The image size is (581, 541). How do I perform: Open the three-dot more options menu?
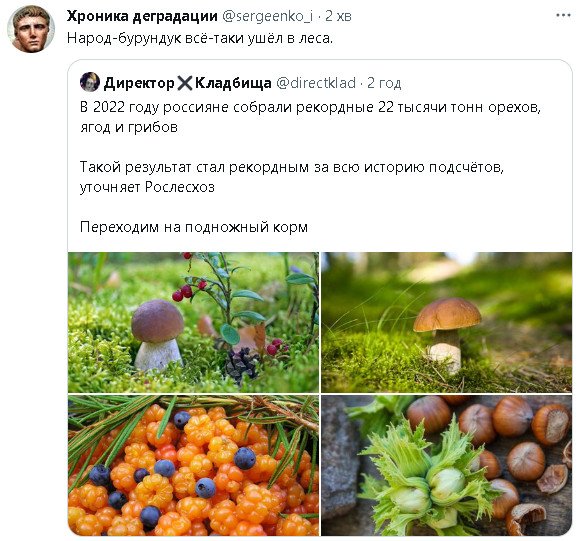563,16
